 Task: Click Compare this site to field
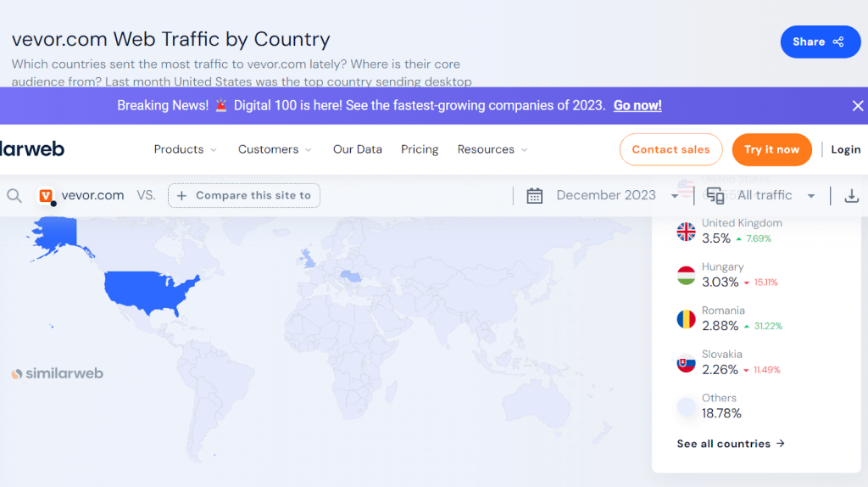[244, 195]
